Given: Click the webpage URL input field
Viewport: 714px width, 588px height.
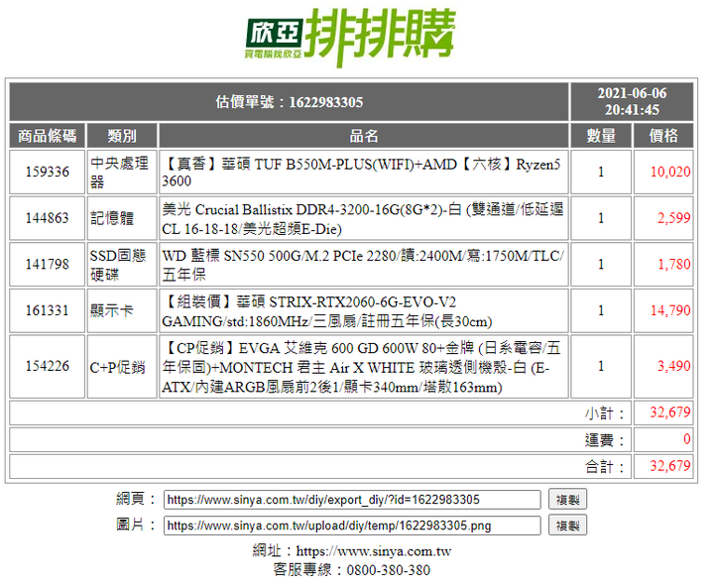Looking at the screenshot, I should 352,500.
